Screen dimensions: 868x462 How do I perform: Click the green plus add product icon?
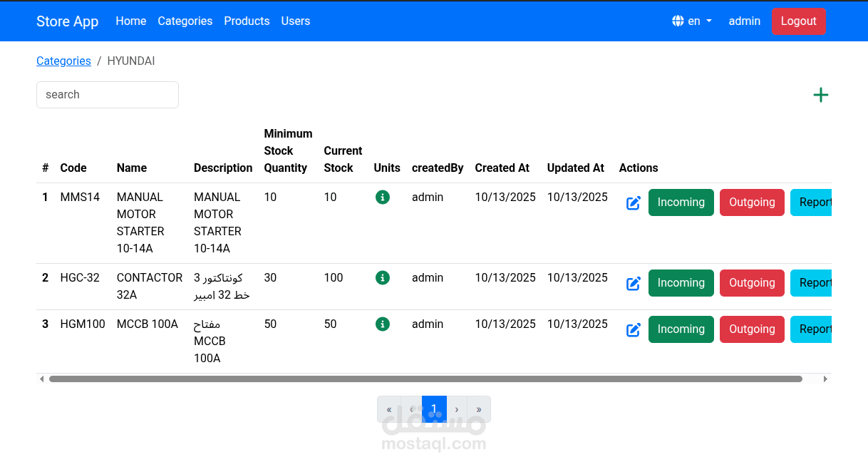[820, 95]
